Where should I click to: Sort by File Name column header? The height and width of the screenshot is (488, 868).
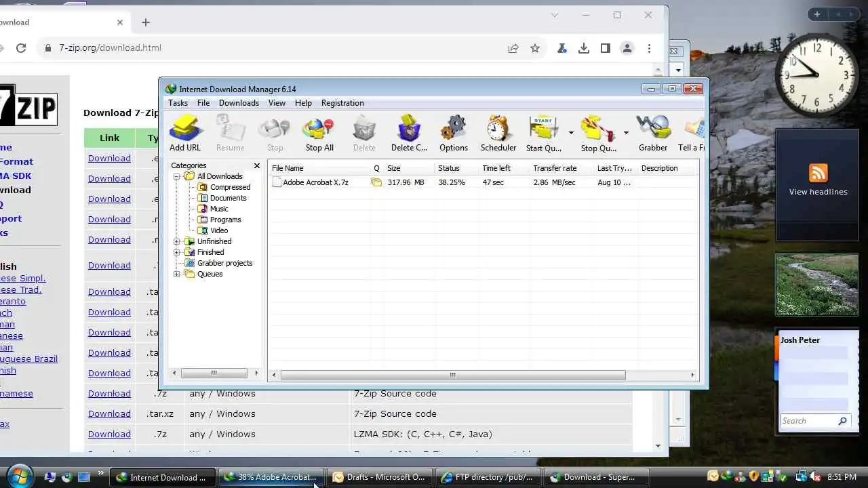(319, 168)
